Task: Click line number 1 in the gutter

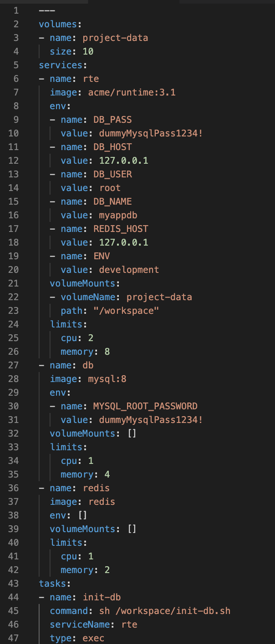Action: pos(16,10)
